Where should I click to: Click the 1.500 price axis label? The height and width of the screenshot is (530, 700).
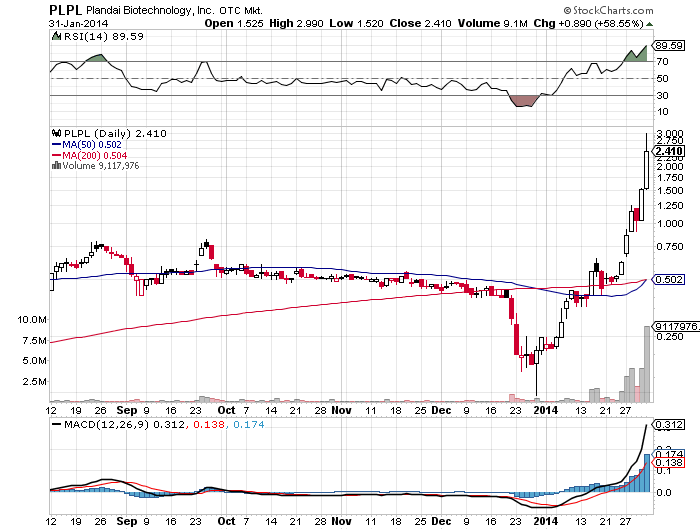pos(670,191)
